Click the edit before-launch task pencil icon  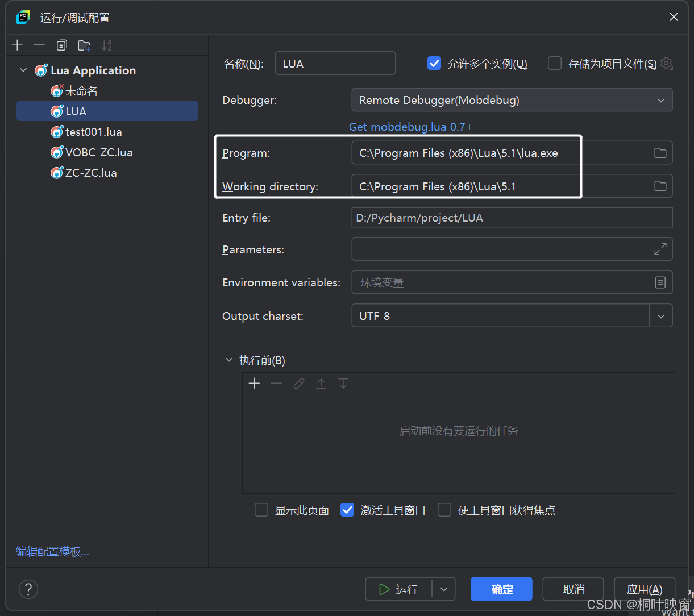298,384
